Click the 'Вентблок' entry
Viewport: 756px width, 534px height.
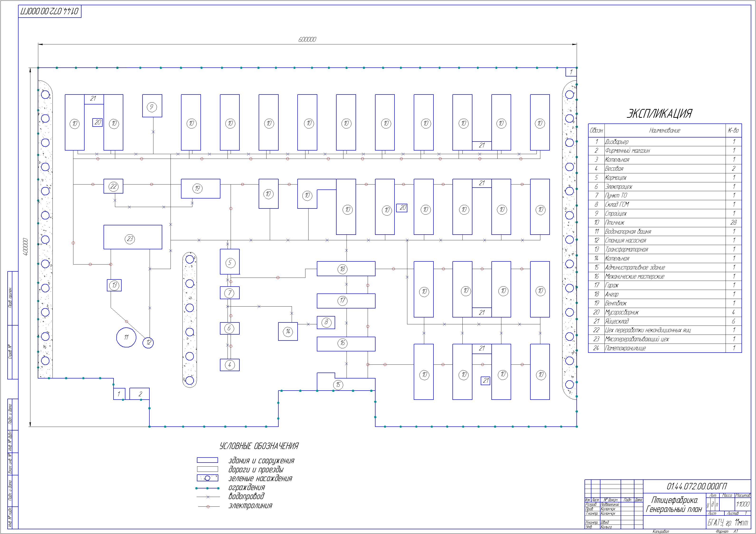616,303
